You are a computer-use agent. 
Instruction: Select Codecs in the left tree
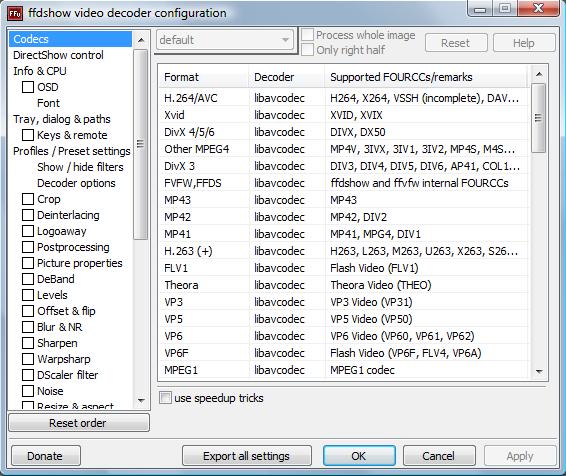(x=70, y=39)
